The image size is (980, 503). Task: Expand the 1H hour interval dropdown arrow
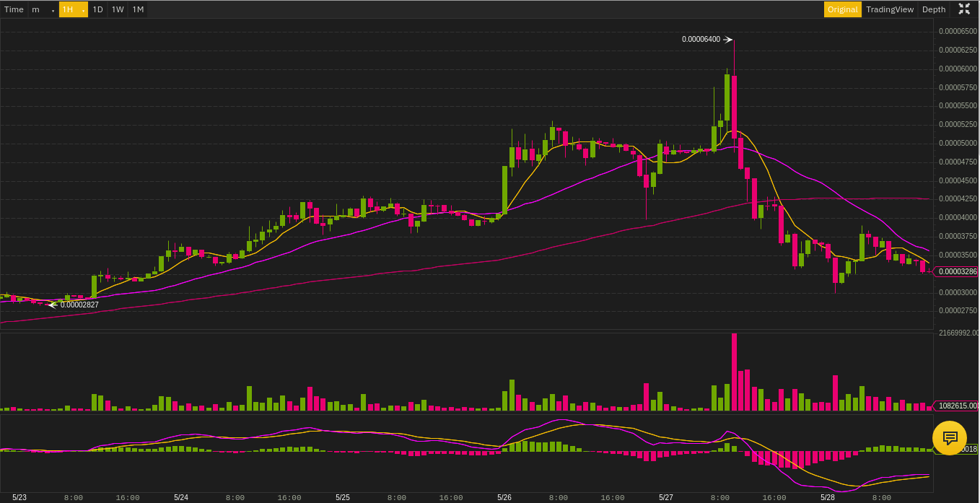pos(84,10)
